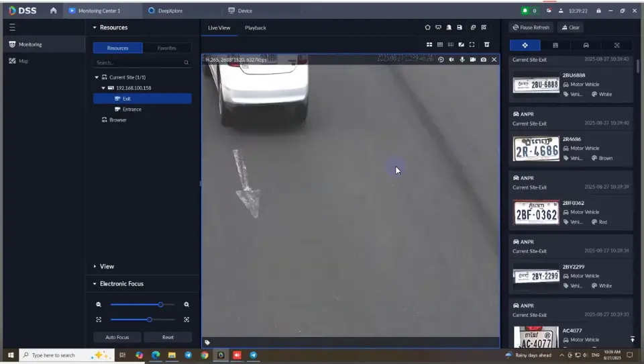
Task: Open the Windows taskbar search box
Action: (66, 355)
